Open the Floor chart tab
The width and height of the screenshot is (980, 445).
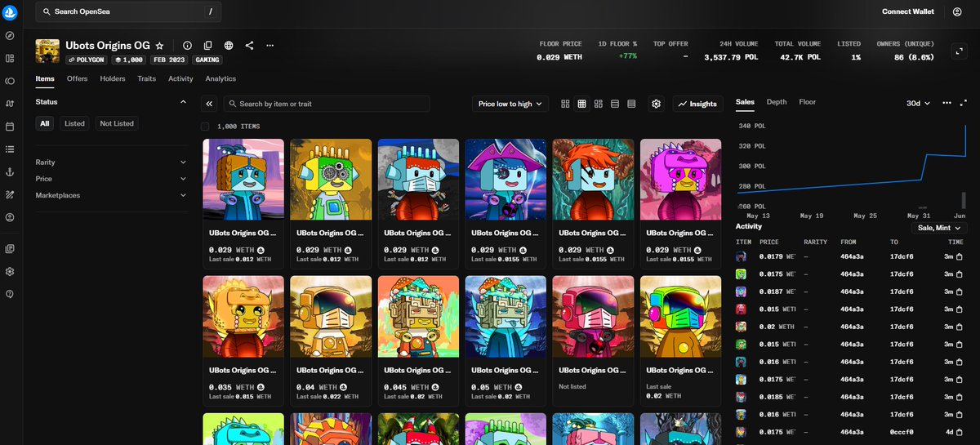[x=808, y=102]
